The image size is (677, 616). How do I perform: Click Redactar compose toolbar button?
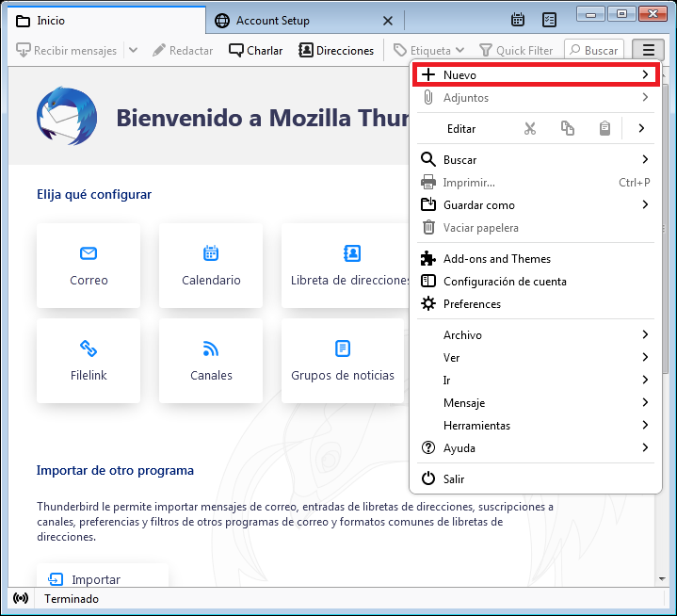click(183, 51)
